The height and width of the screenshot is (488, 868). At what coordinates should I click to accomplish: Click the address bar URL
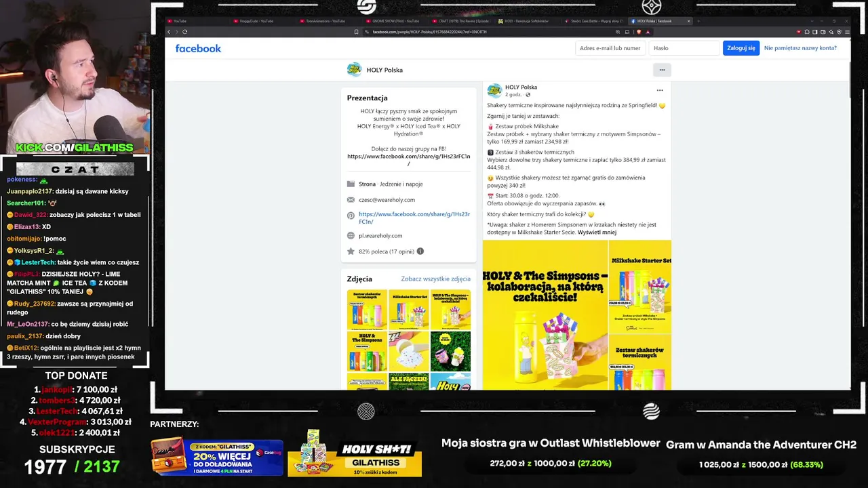(x=429, y=32)
